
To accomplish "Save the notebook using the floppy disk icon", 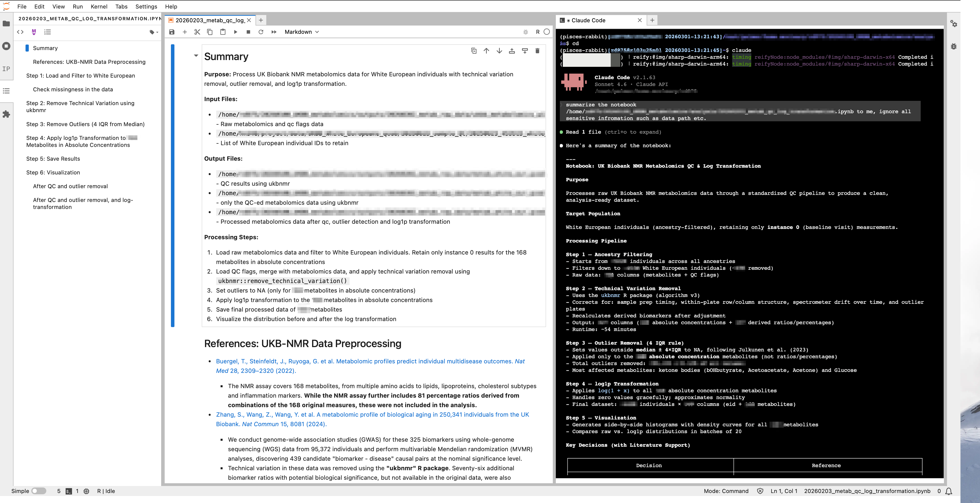I will pos(172,32).
